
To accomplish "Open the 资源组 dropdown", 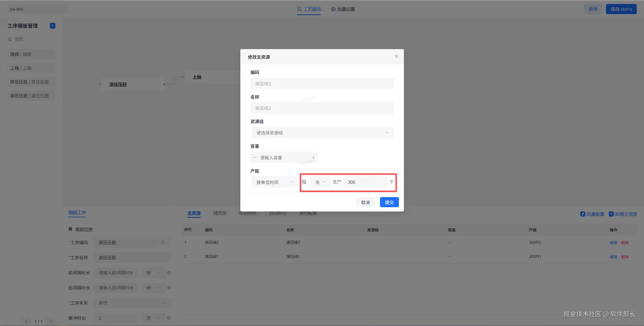I will point(322,133).
